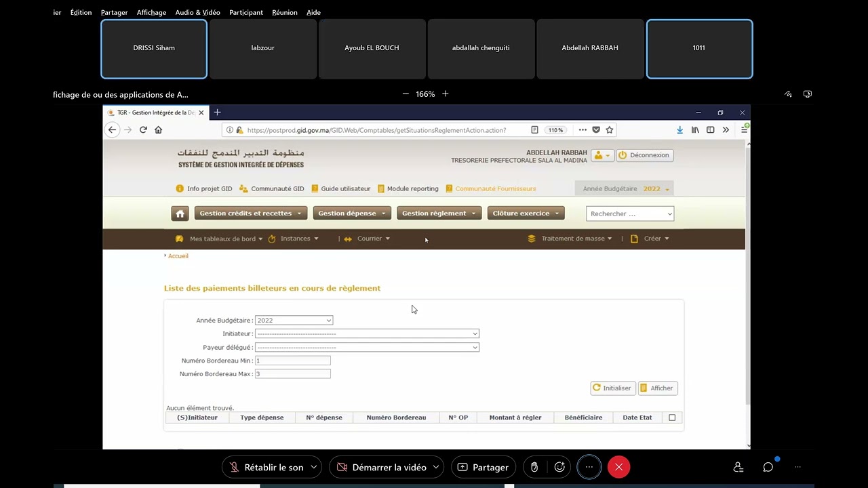Viewport: 868px width, 488px height.
Task: Zoom out with the minus icon
Action: pyautogui.click(x=406, y=94)
